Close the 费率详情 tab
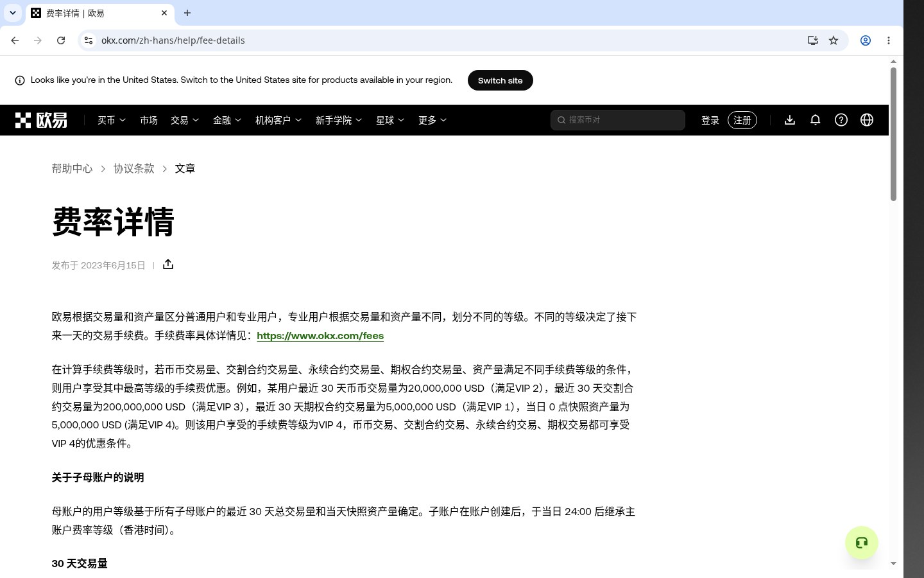Screen dimensions: 924x578 164,13
